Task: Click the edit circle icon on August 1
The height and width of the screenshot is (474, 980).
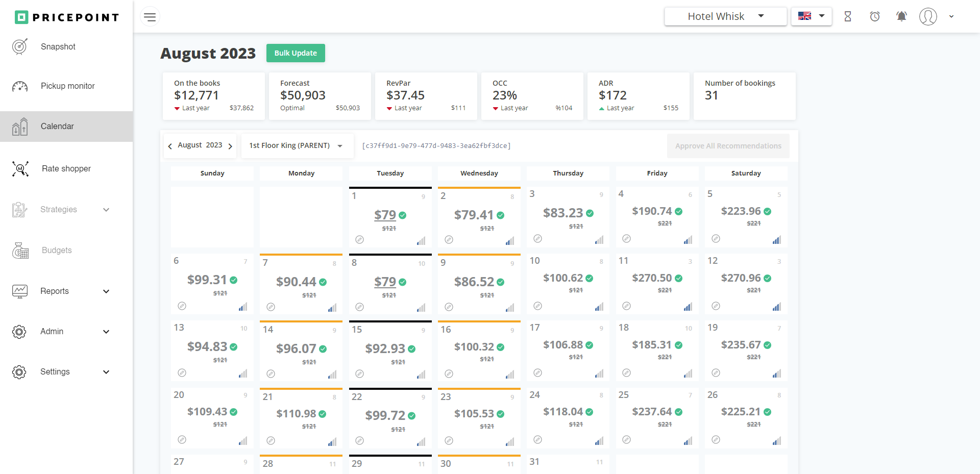Action: pos(360,240)
